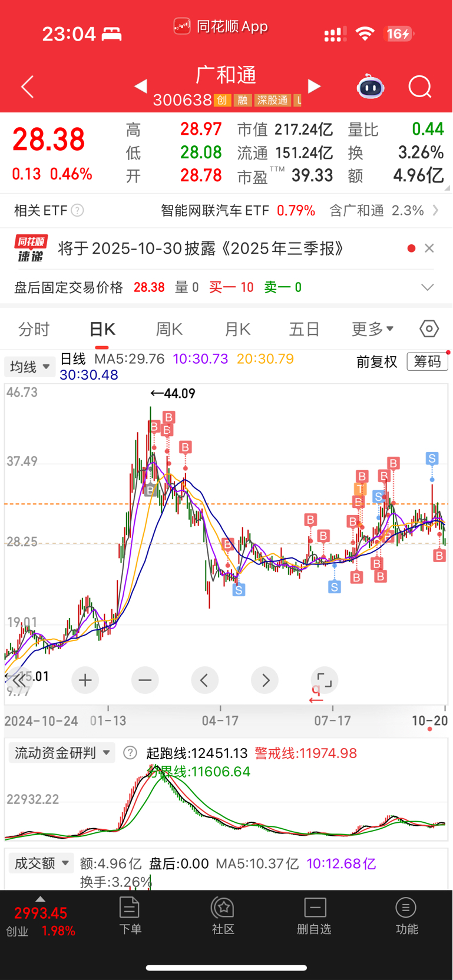Open help icon beside 流动资金研判
This screenshot has height=980, width=453.
(130, 753)
